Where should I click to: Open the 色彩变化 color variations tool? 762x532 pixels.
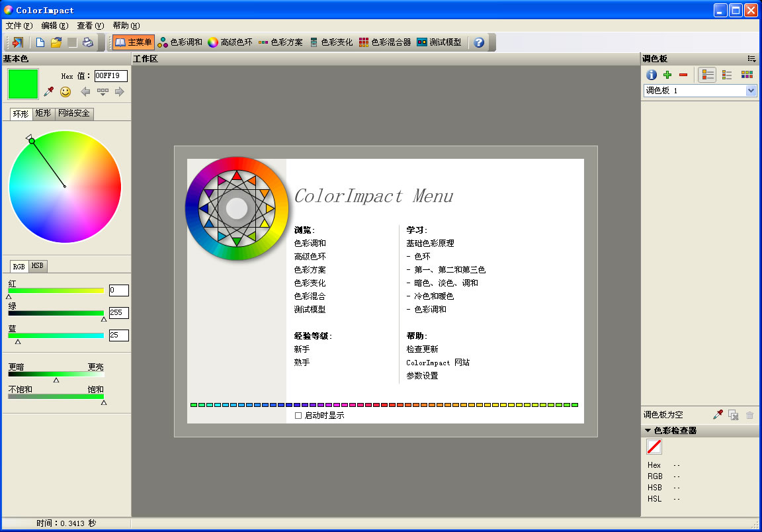click(331, 42)
